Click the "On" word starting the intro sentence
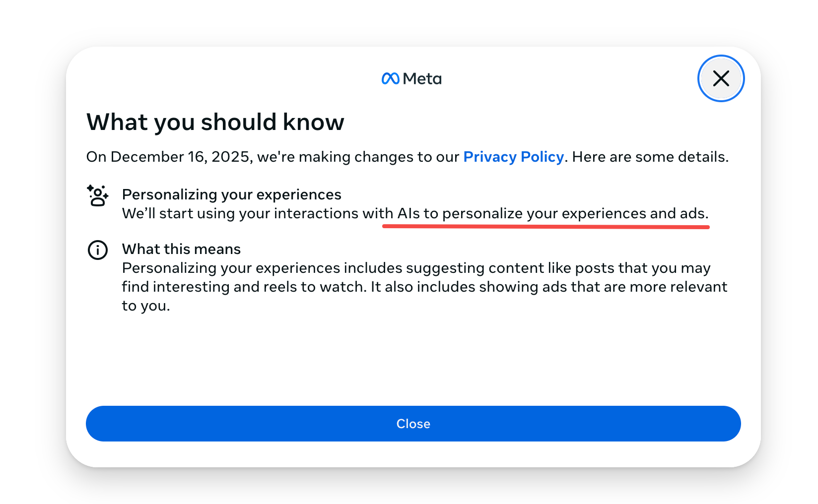Image resolution: width=818 pixels, height=504 pixels. point(96,157)
